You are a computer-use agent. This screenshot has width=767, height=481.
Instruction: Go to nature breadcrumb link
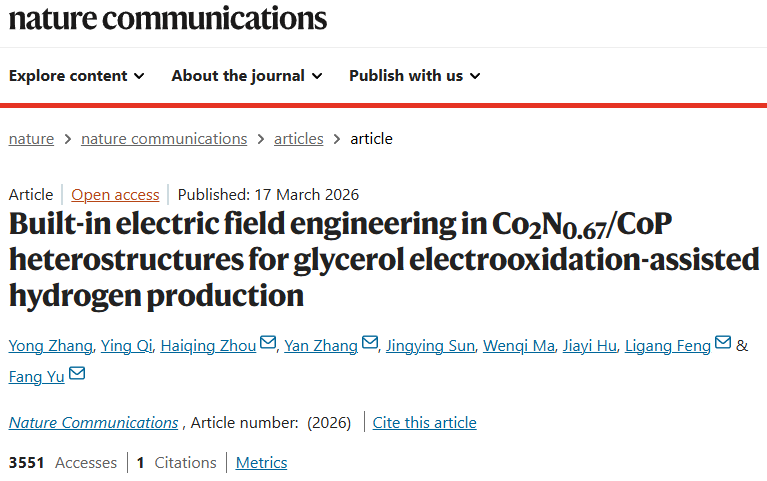[x=31, y=139]
